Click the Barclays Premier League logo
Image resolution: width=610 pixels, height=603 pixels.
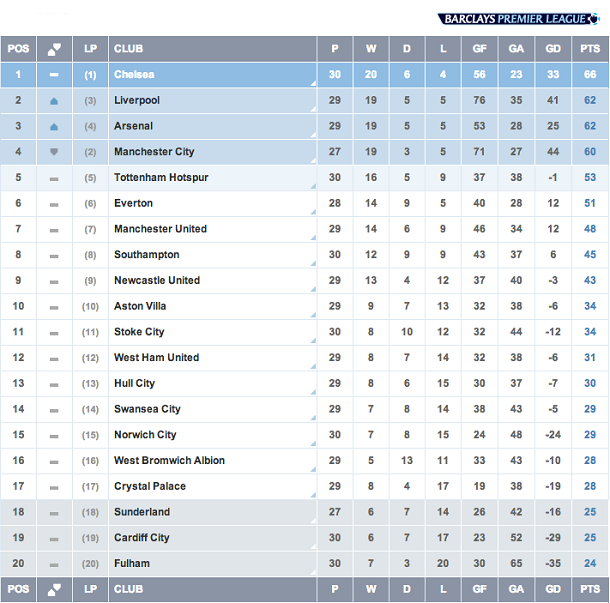[519, 19]
